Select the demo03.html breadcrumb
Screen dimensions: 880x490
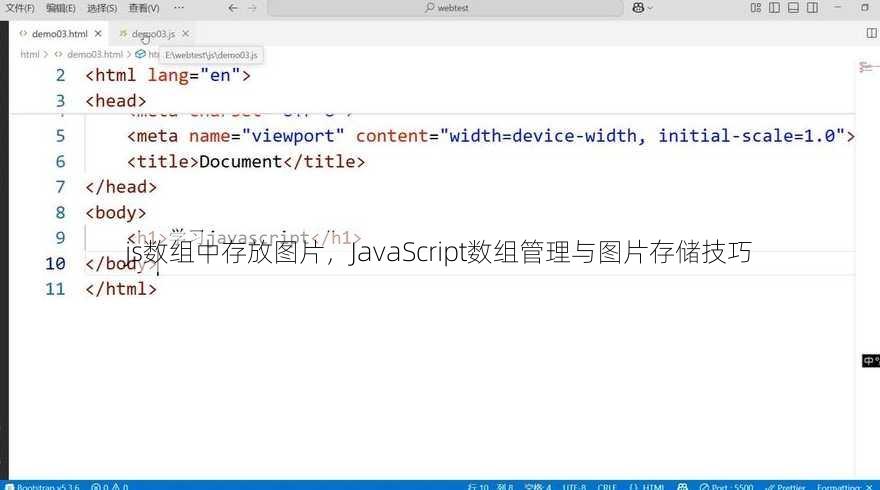[94, 54]
